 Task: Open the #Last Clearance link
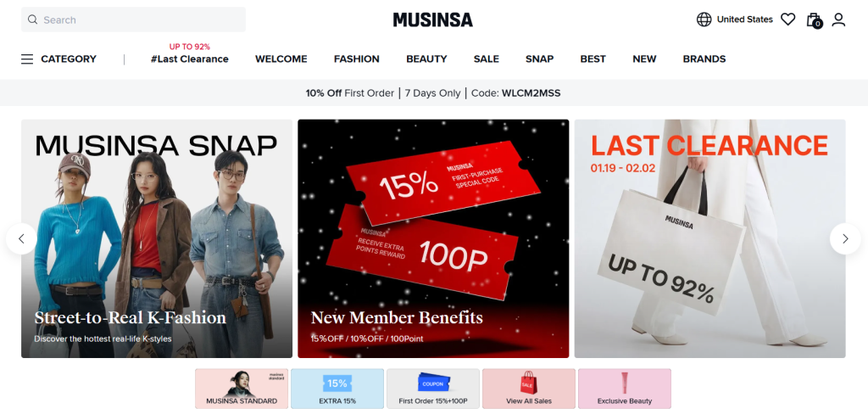[189, 59]
